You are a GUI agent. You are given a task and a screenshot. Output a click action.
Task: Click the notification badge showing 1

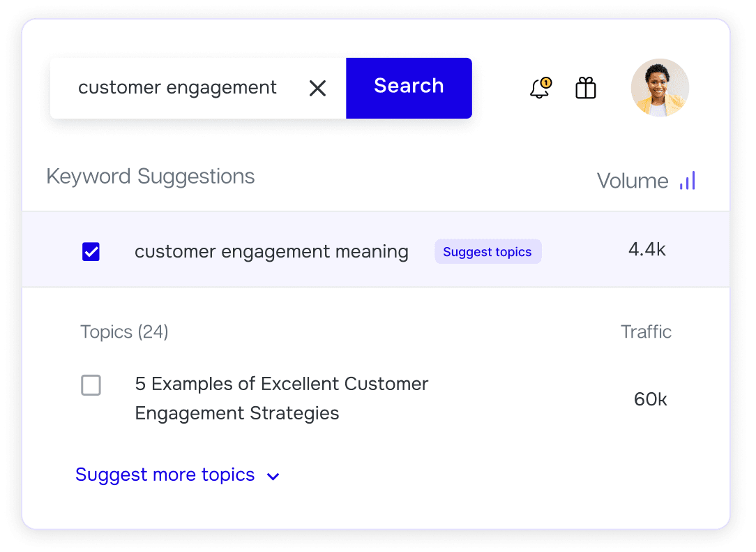coord(546,82)
